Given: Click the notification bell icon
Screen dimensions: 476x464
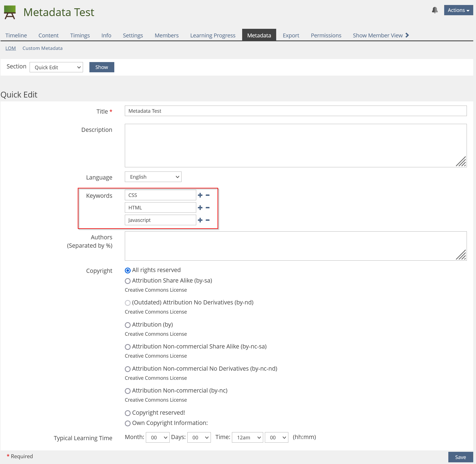Looking at the screenshot, I should click(x=435, y=10).
